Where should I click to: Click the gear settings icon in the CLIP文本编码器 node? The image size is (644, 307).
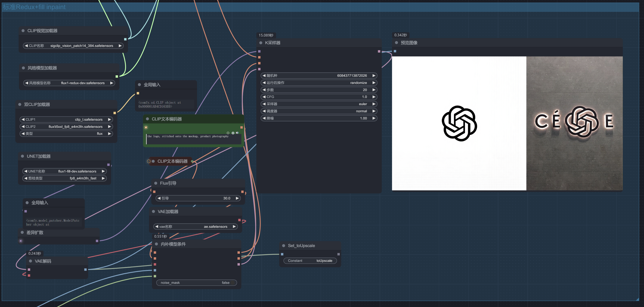point(233,133)
